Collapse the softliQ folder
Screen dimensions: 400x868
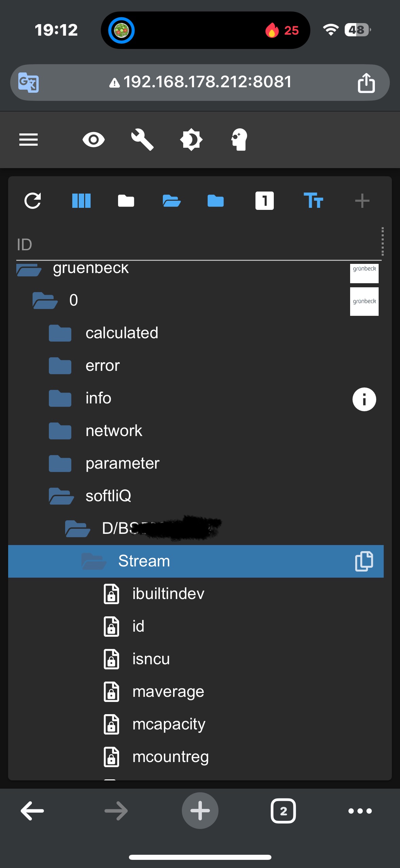(x=61, y=496)
